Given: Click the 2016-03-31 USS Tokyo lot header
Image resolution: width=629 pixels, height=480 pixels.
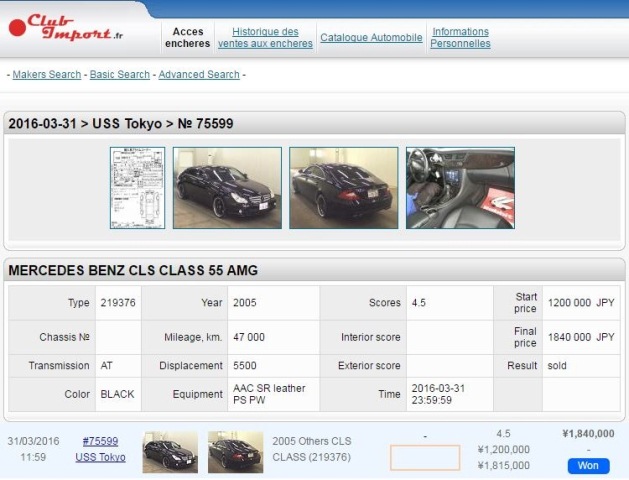Looking at the screenshot, I should [x=121, y=124].
